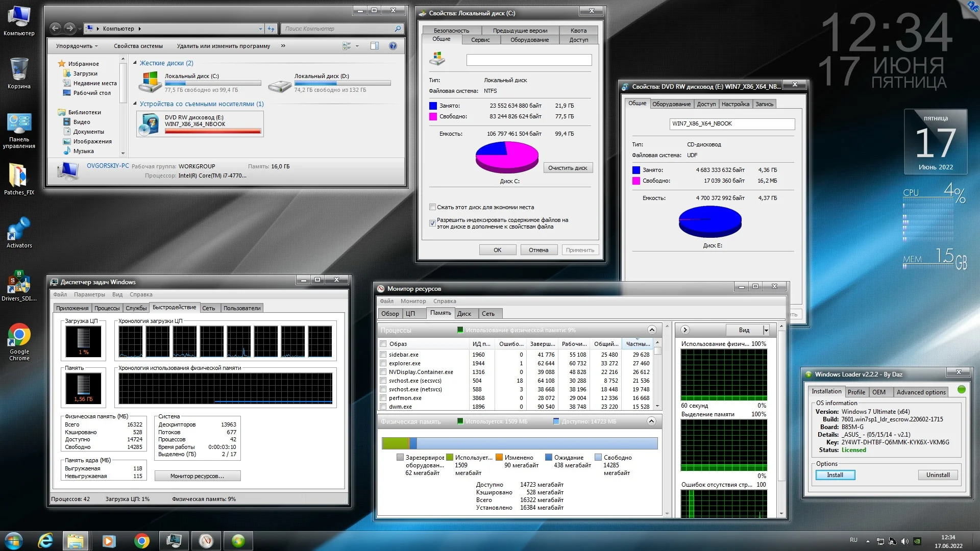Click the Explorer help question mark icon
The image size is (980, 551).
click(393, 46)
